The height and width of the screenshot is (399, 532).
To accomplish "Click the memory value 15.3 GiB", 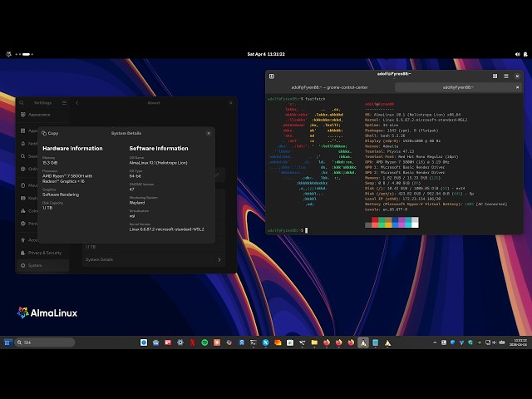I will click(x=50, y=163).
